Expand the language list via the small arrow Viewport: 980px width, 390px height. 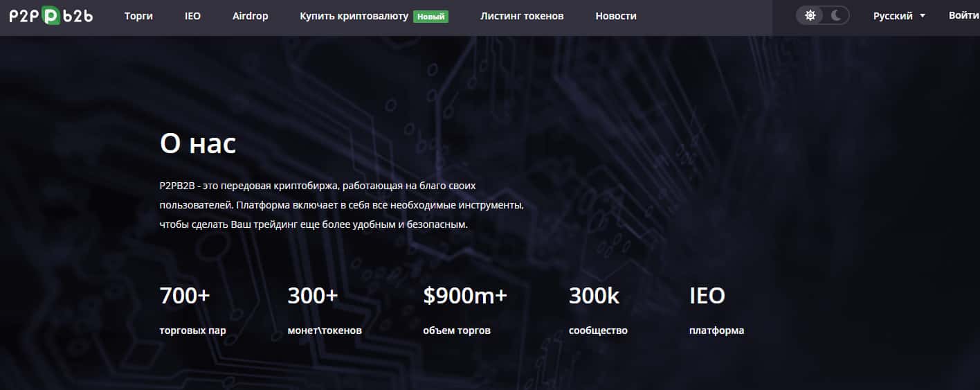[x=923, y=16]
